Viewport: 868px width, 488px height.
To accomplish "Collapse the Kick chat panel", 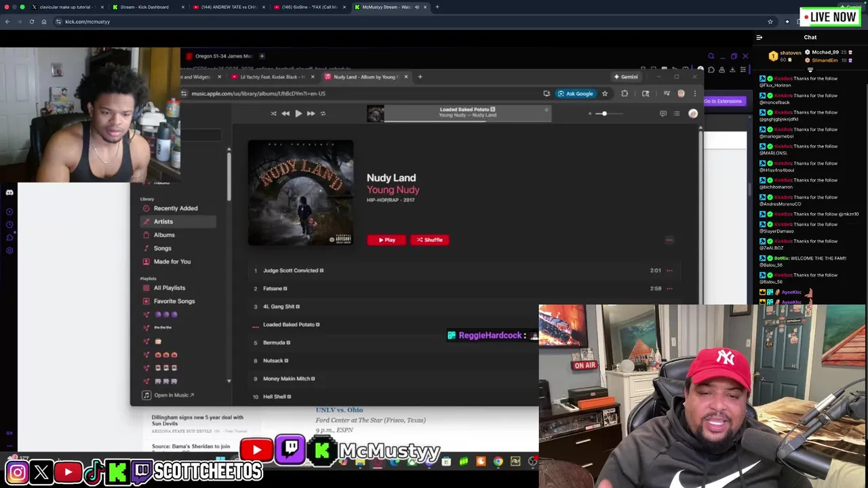I will [759, 37].
